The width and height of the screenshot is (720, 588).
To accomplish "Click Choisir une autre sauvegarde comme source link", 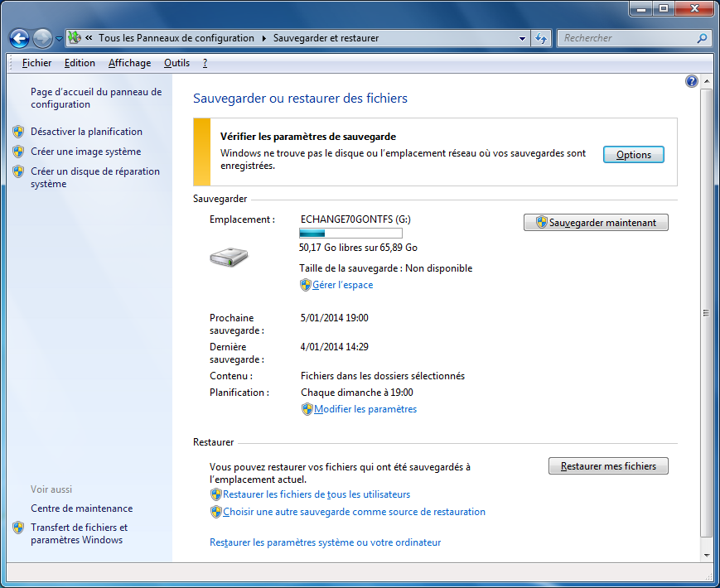I will [354, 512].
